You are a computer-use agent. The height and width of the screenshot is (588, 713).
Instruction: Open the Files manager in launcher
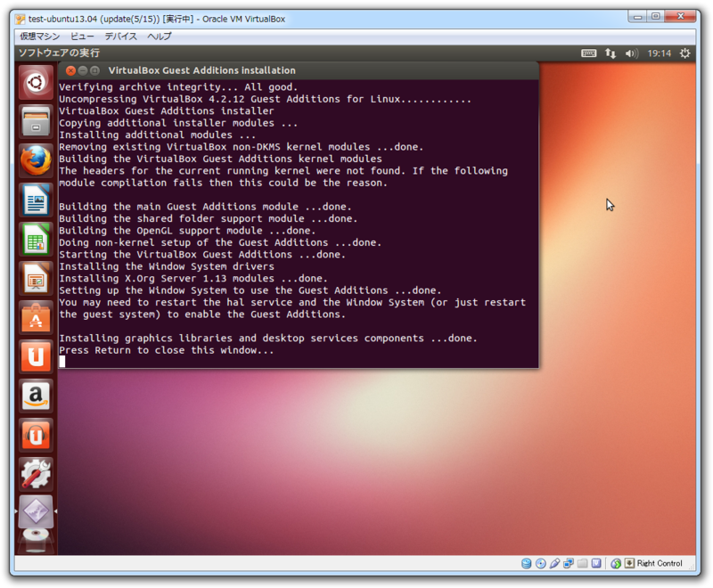(x=36, y=122)
